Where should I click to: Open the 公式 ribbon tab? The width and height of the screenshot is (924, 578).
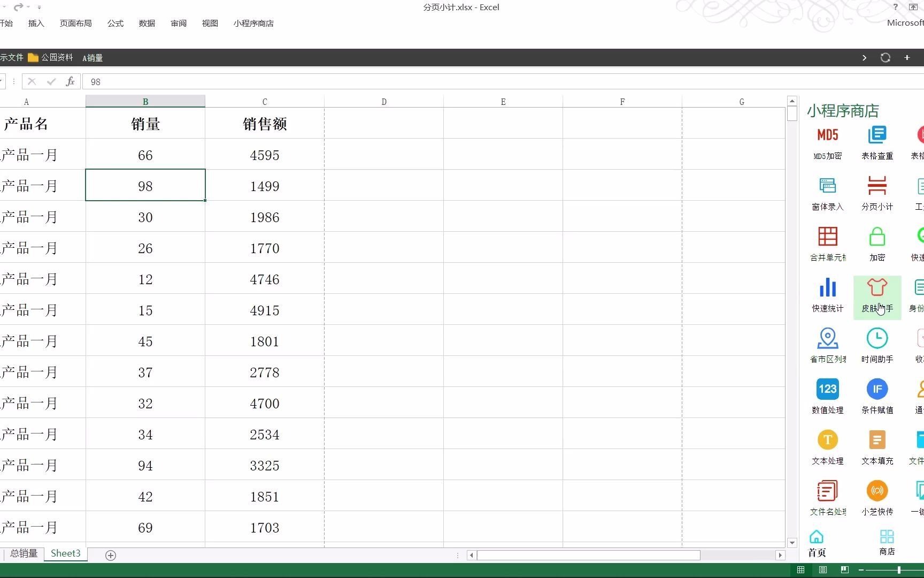tap(115, 24)
